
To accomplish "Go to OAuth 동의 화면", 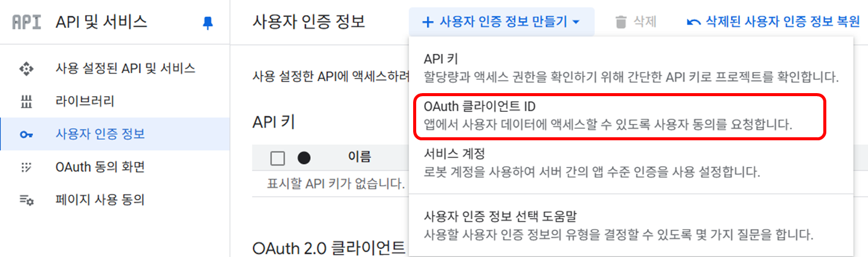I will 115,167.
